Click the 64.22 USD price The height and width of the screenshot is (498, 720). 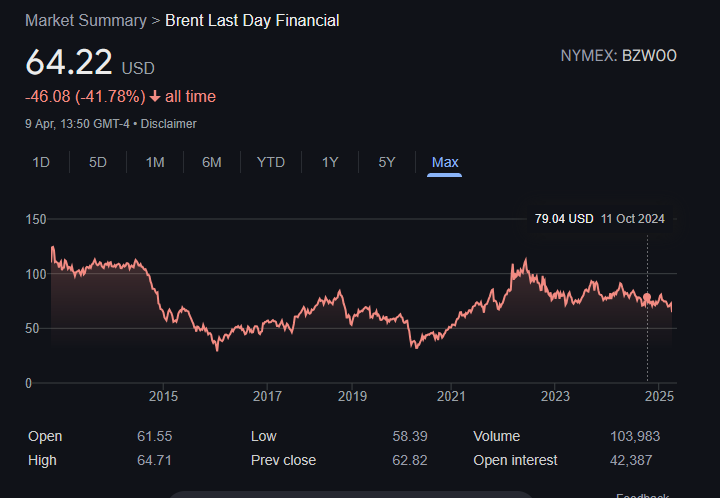tap(68, 62)
